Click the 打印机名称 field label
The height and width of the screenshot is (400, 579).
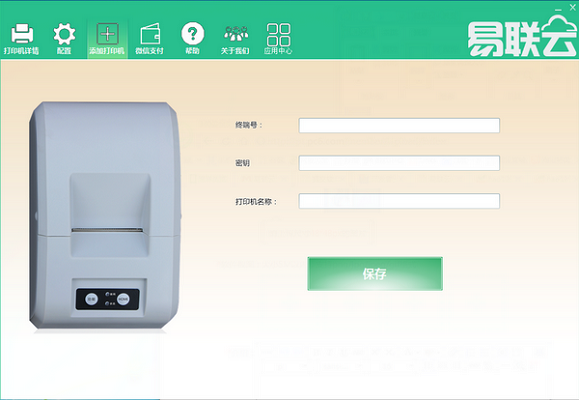click(x=256, y=202)
